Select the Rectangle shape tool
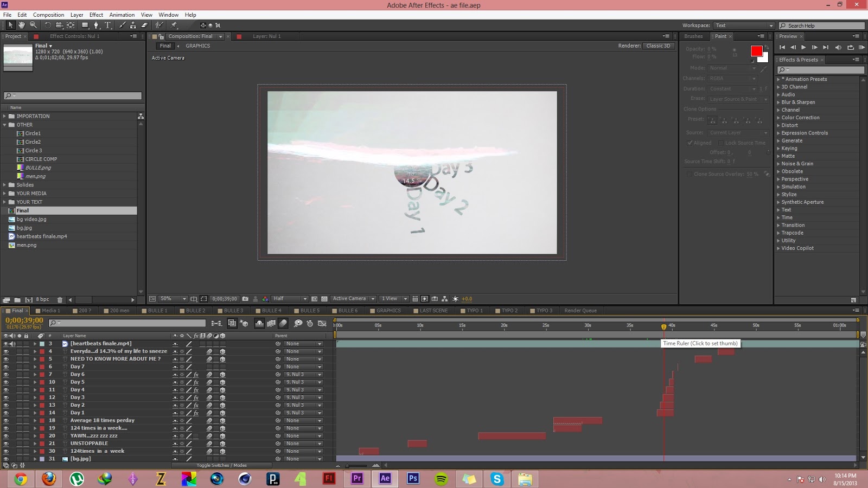 [x=85, y=25]
